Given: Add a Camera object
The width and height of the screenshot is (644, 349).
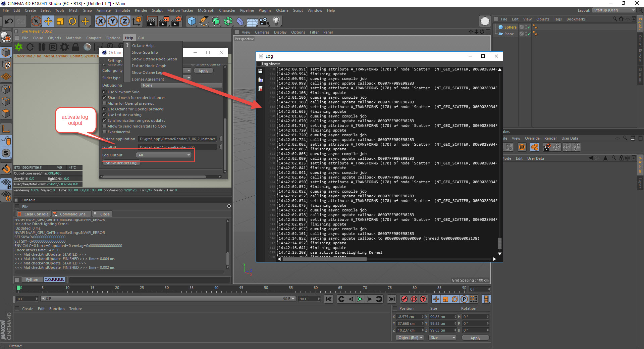Looking at the screenshot, I should (264, 21).
